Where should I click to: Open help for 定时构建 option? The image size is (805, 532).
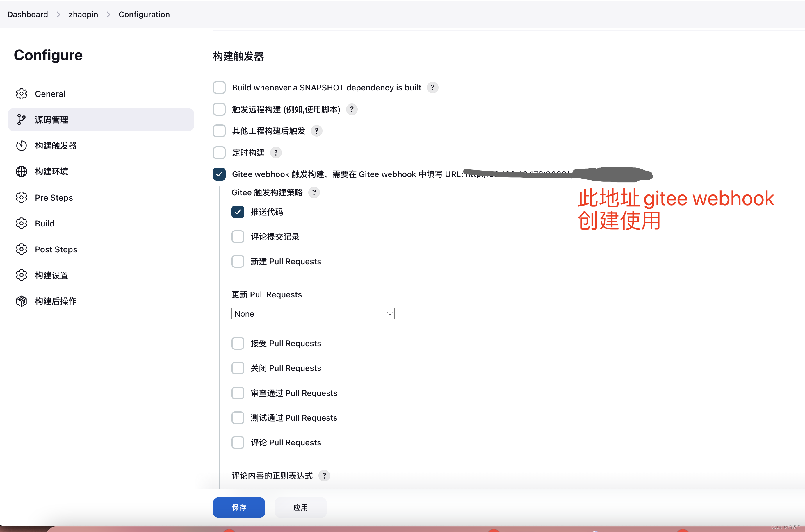276,153
